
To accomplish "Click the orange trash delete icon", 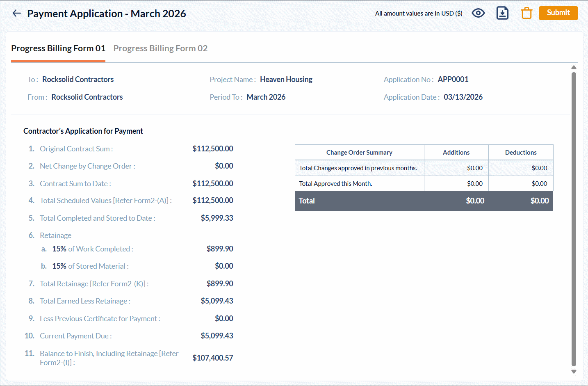I will click(x=526, y=13).
